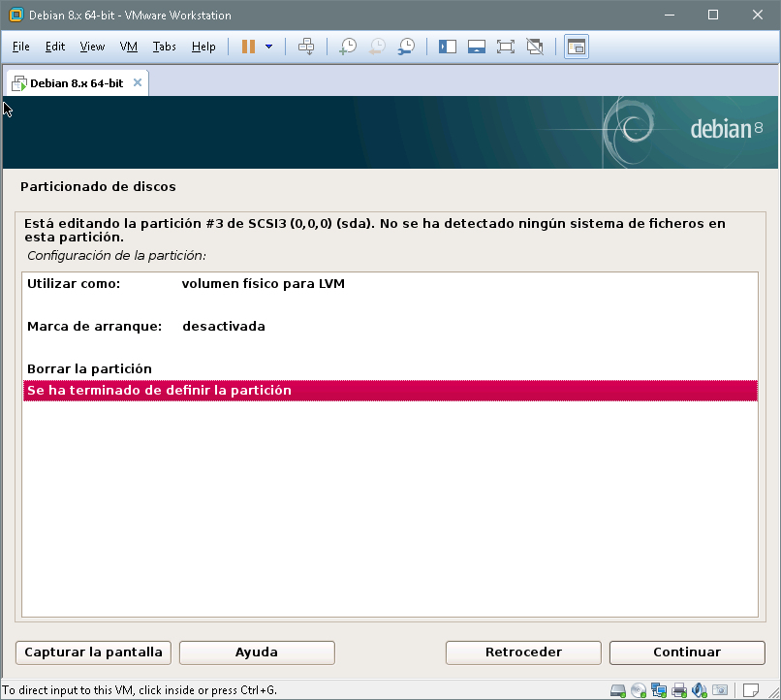Take a snapshot of the VM
The width and height of the screenshot is (781, 700).
coord(347,47)
